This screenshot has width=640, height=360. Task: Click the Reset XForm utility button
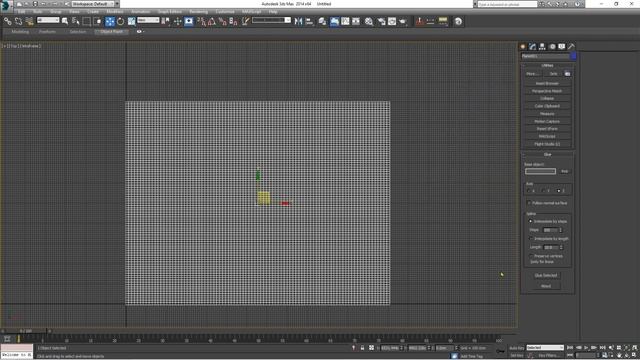pos(547,129)
